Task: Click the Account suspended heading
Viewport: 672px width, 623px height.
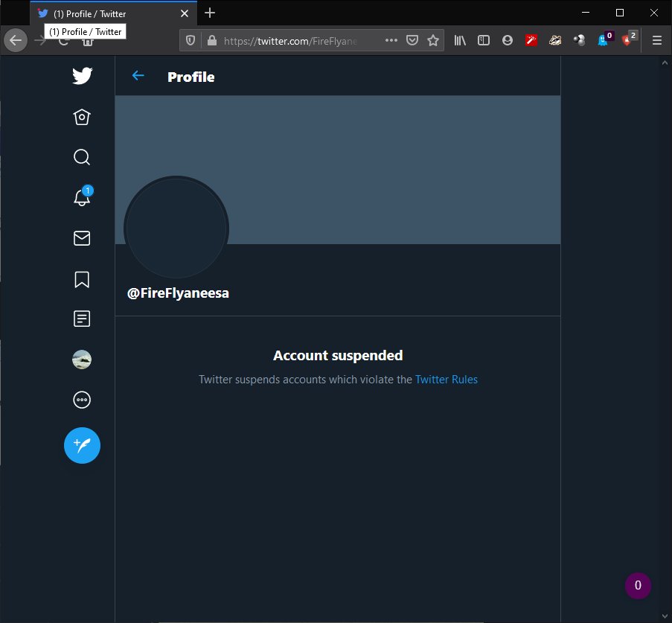Action: coord(338,356)
